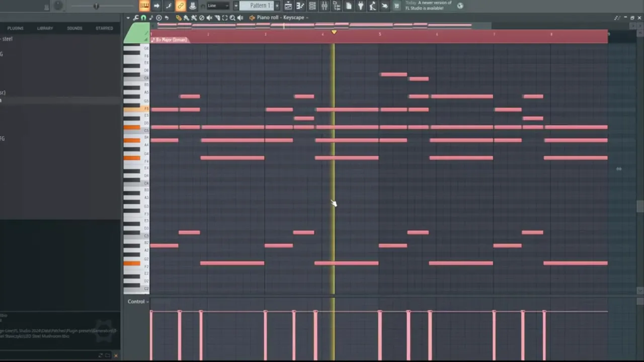
Task: Click the first velocity bar in Control lane
Action: (x=151, y=335)
